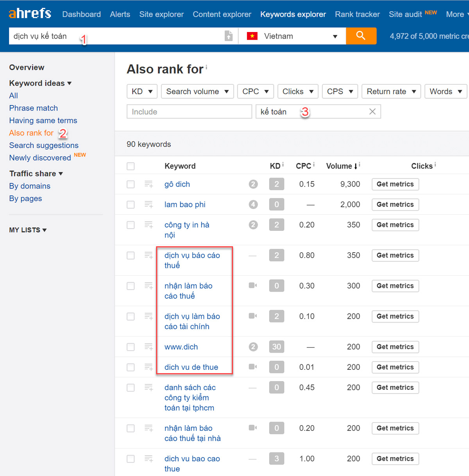Check the lam bao phi row checkbox
This screenshot has height=476, width=469.
coord(131,205)
